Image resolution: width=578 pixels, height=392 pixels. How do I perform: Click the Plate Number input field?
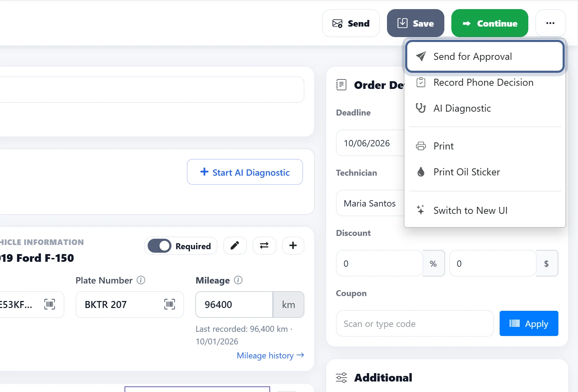coord(130,304)
